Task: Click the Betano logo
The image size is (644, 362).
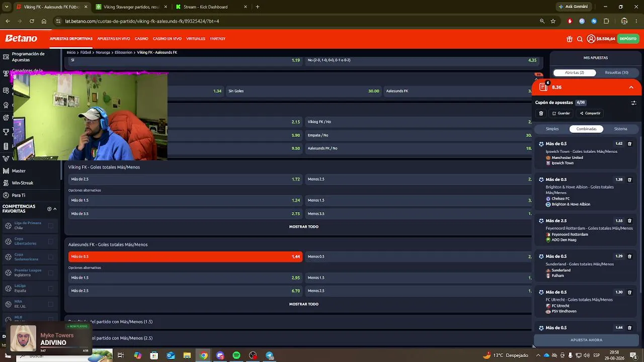Action: (x=21, y=39)
